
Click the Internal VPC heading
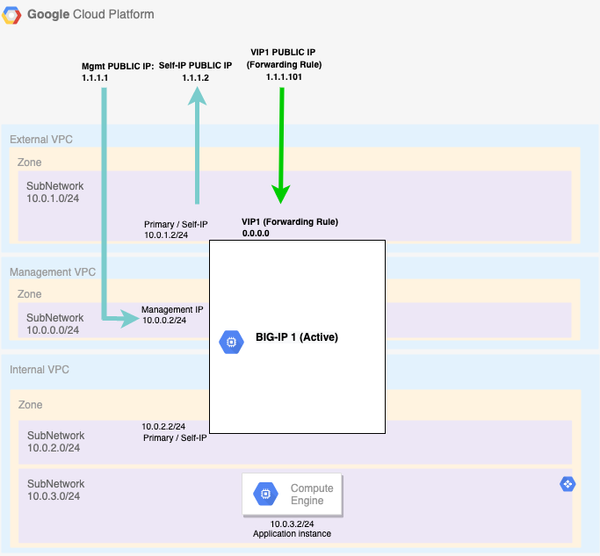[40, 370]
